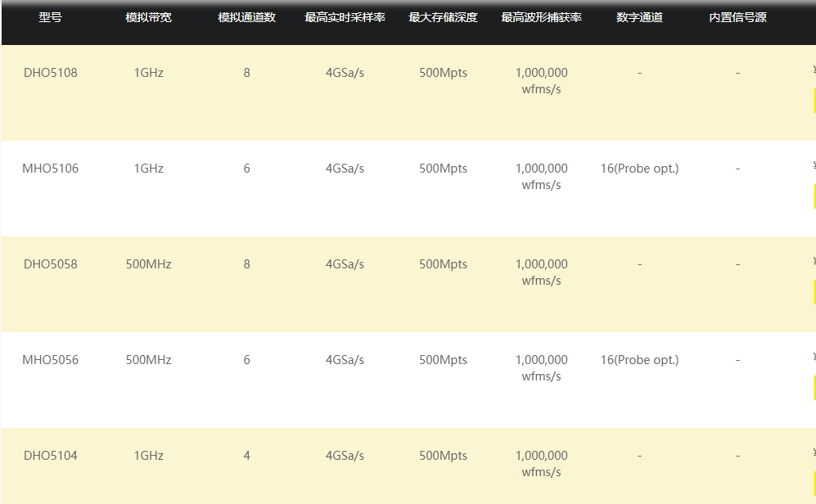Click 500Mpts in the DHO5108 row
Viewport: 816px width, 504px height.
(444, 73)
